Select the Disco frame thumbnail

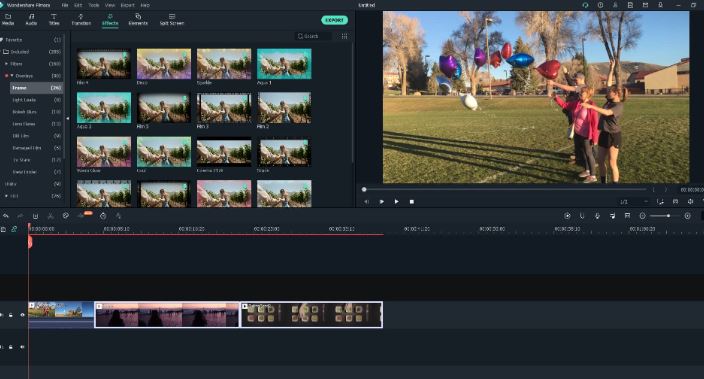tap(164, 64)
